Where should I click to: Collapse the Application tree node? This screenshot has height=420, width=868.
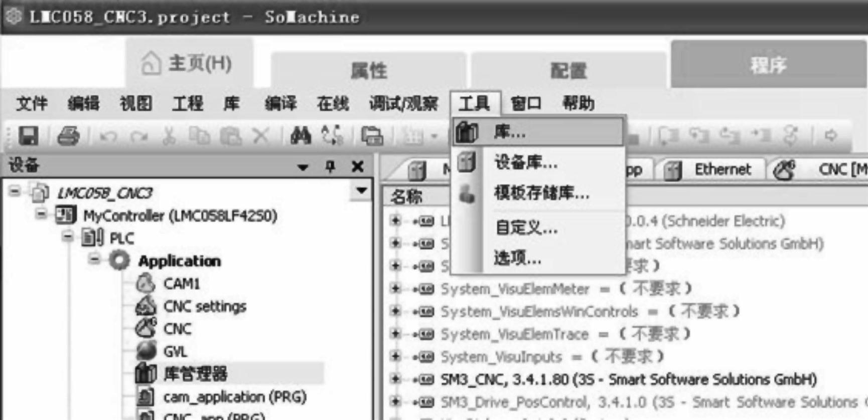[x=94, y=259]
